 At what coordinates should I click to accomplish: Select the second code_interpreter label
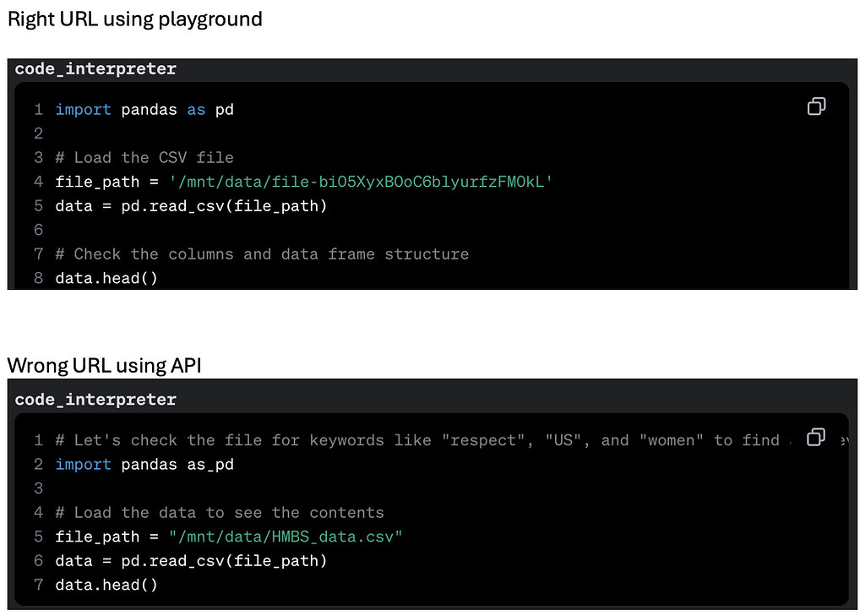[95, 400]
